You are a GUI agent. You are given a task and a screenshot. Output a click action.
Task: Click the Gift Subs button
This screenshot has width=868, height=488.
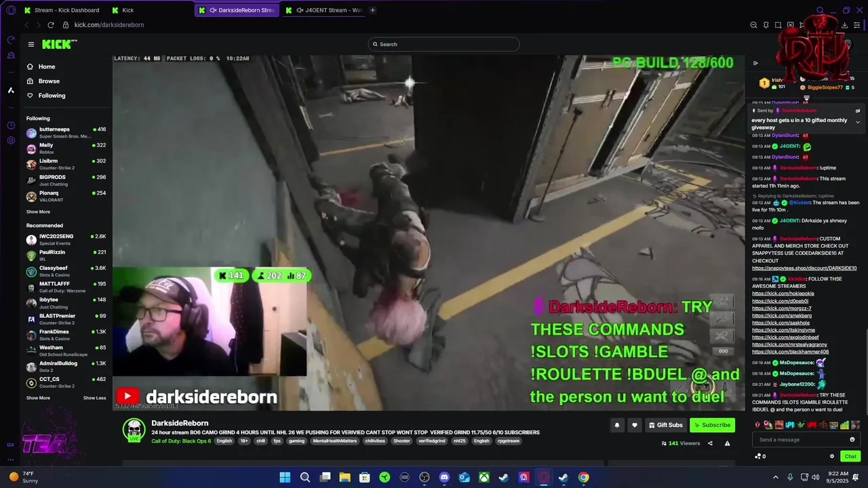point(665,425)
